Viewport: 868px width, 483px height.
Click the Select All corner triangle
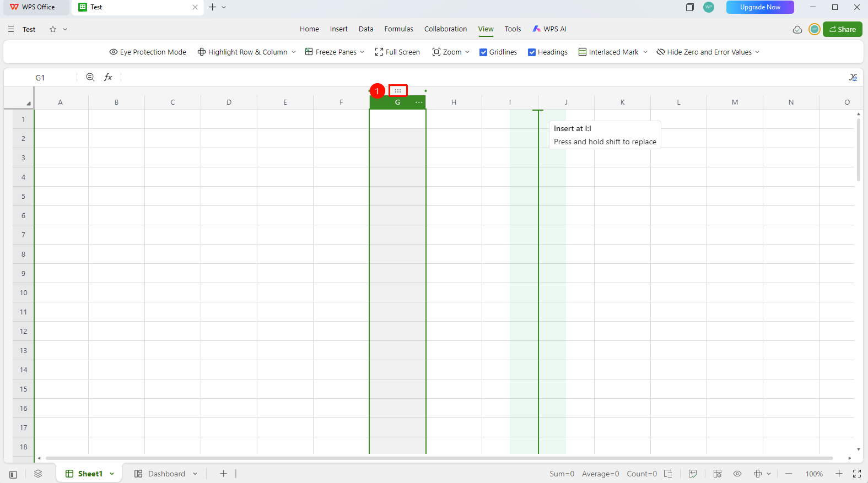pos(28,103)
